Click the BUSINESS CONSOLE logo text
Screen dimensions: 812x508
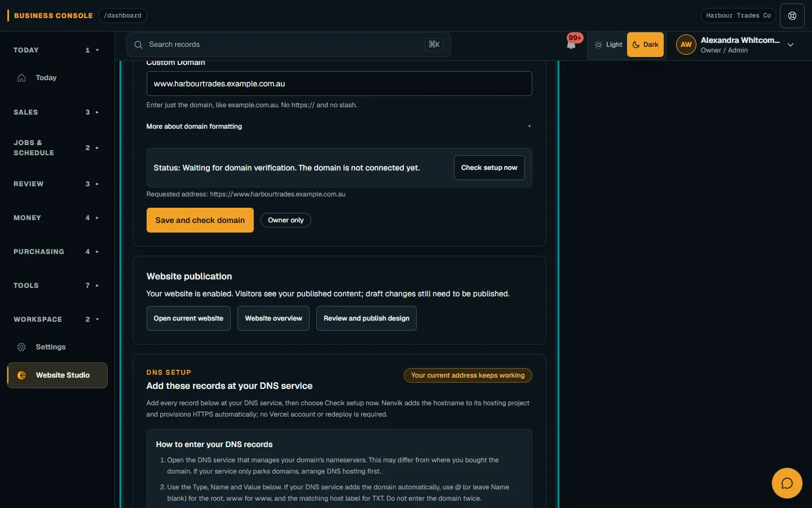(54, 16)
